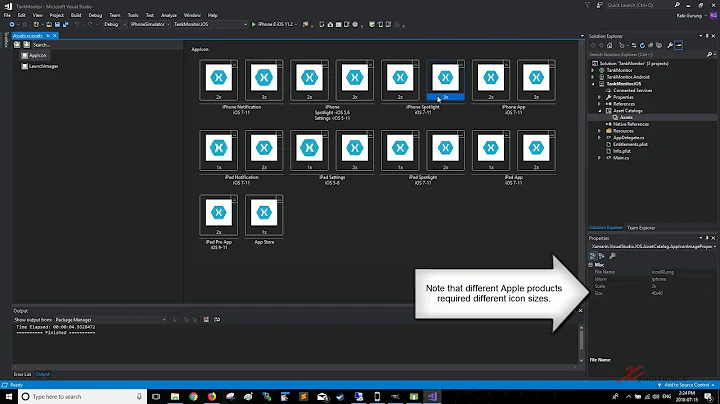
Task: Click the Search Solution Explorer field
Action: click(652, 54)
